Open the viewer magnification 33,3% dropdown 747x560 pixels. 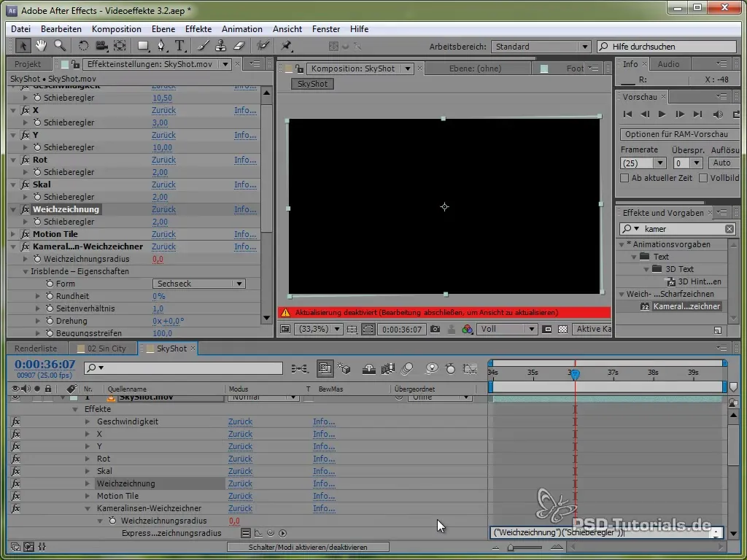click(318, 329)
